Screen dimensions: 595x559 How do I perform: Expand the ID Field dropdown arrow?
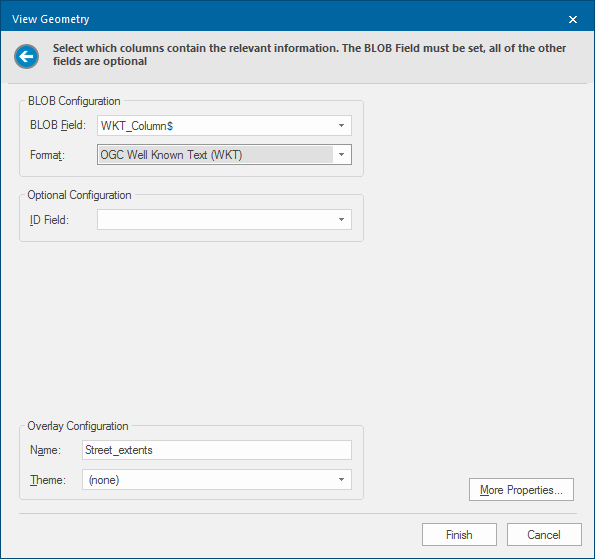pos(342,219)
